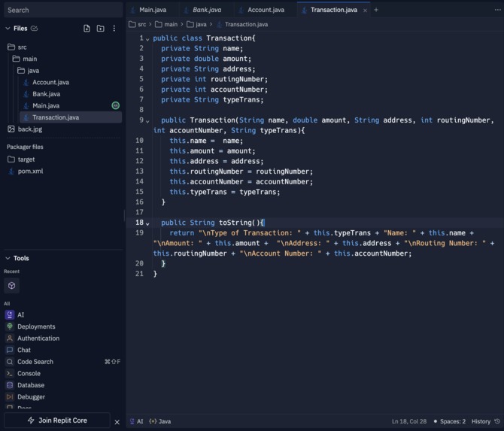This screenshot has width=504, height=431.
Task: Click line number 9 in the gutter
Action: (x=141, y=120)
